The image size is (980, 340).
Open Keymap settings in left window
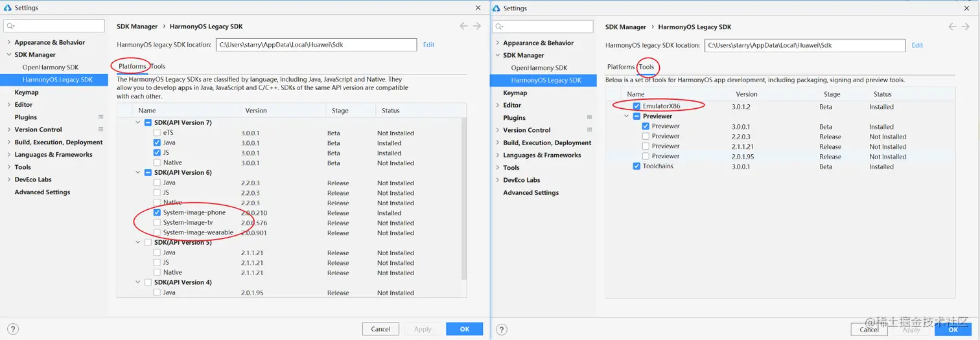[x=27, y=92]
